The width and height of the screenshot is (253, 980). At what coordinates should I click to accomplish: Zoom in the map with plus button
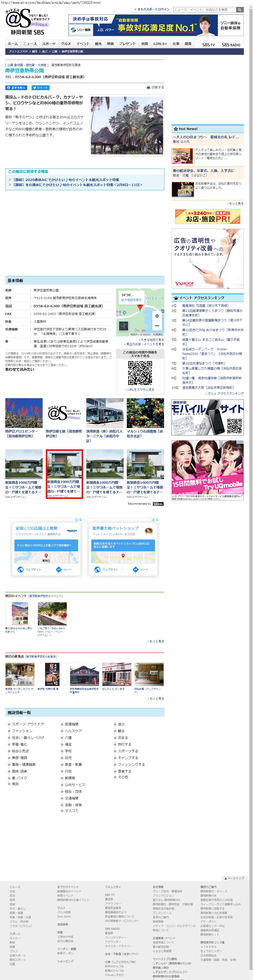(157, 316)
